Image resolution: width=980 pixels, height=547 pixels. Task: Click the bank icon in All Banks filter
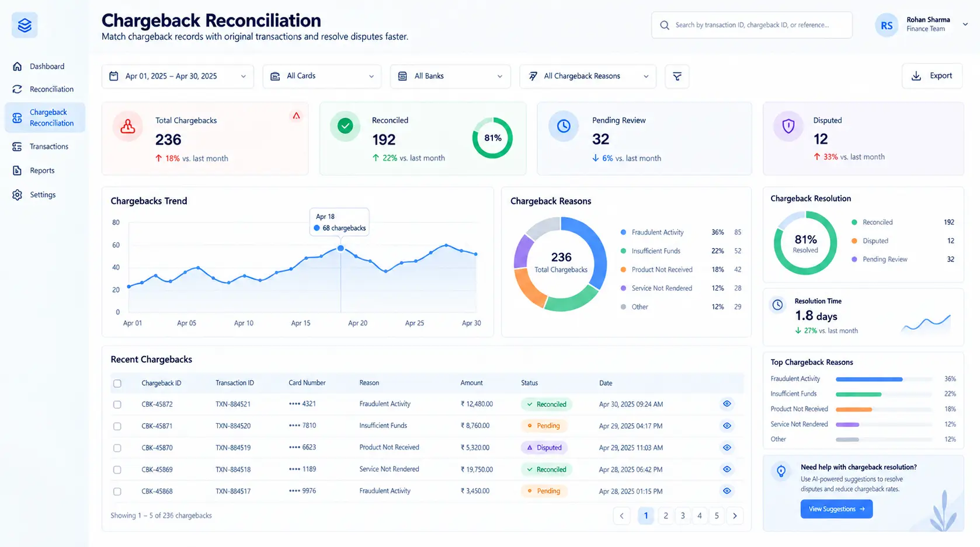402,76
